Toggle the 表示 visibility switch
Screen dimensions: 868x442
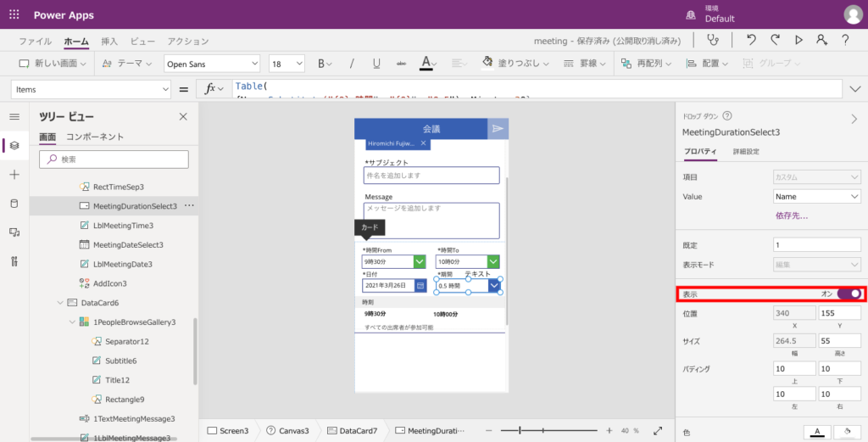click(849, 294)
